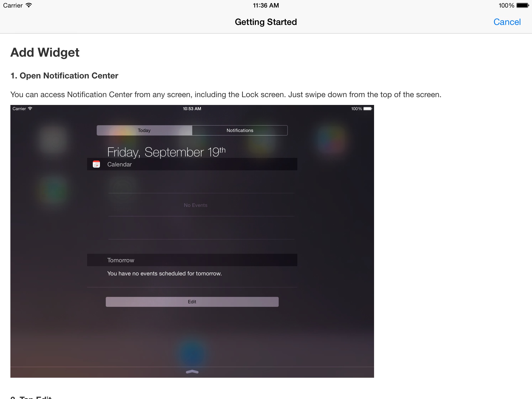Click the battery icon at top right
532x399 pixels.
tap(522, 5)
